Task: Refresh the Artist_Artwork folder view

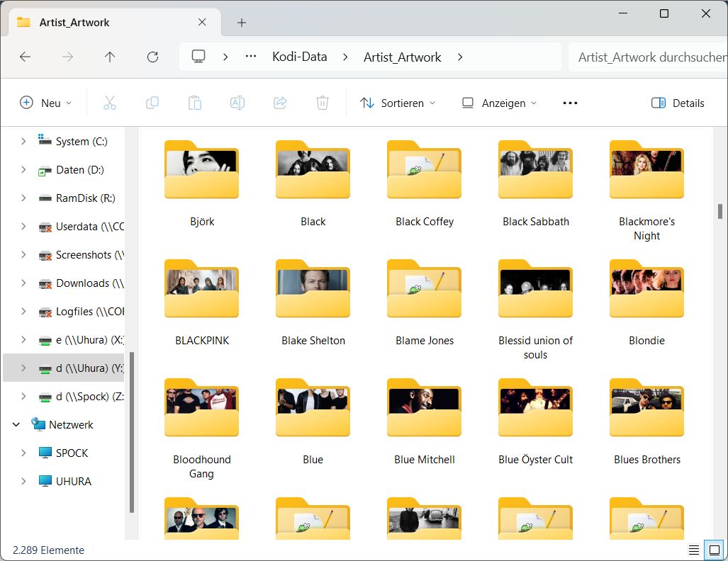Action: coord(152,57)
